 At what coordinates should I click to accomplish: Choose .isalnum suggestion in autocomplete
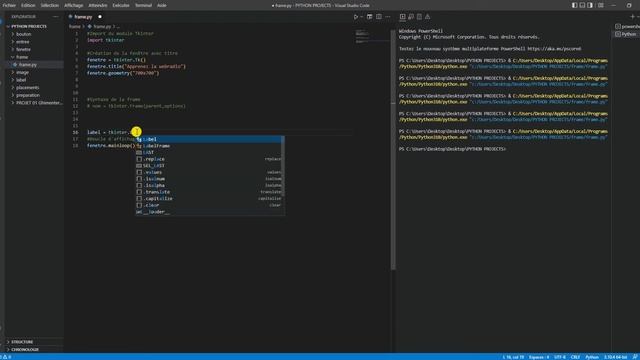point(208,179)
